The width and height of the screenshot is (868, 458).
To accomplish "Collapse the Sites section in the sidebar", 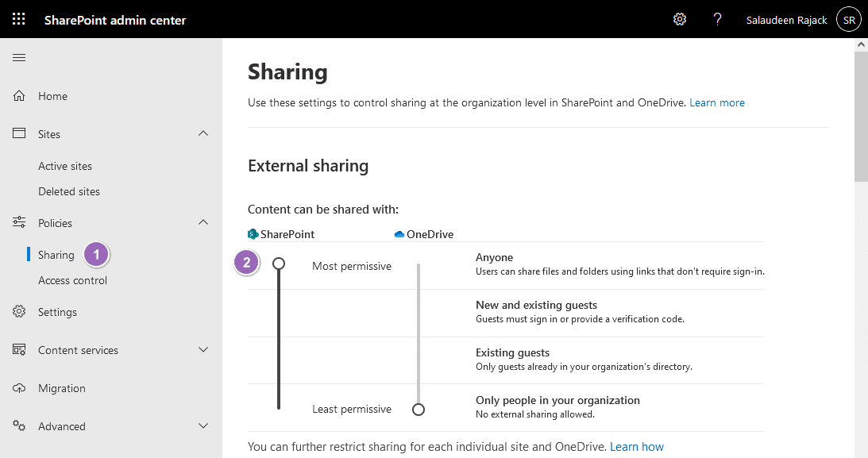I will 203,133.
